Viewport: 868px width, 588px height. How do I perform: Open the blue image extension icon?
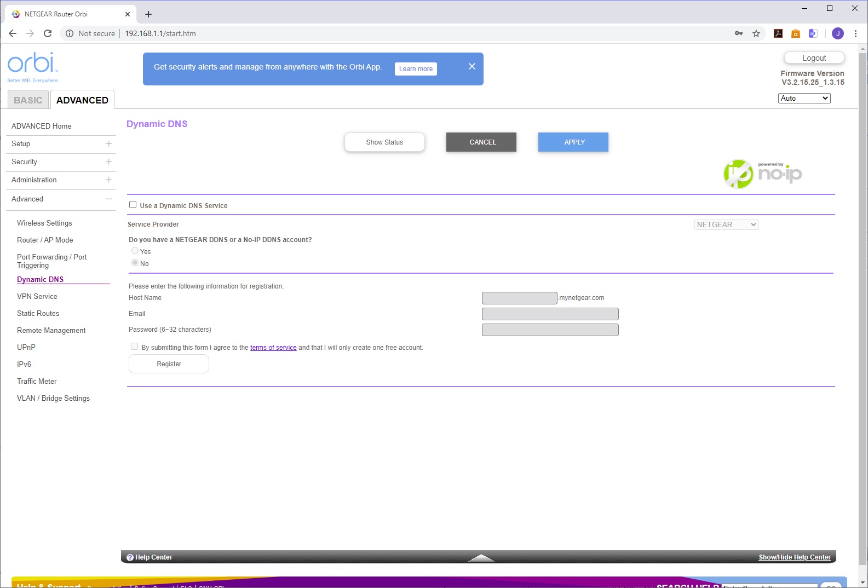813,33
